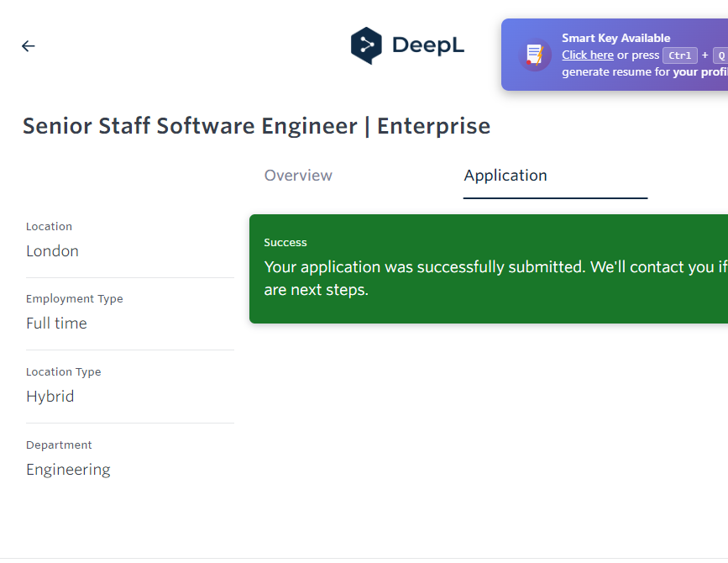
Task: Follow the "Click here" link
Action: coord(587,55)
